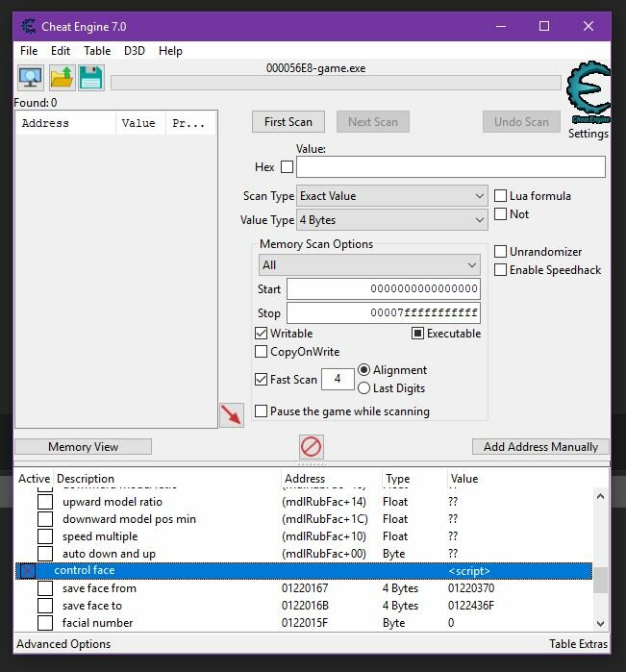Open the Value Type 4 Bytes dropdown
626x672 pixels.
(x=392, y=220)
